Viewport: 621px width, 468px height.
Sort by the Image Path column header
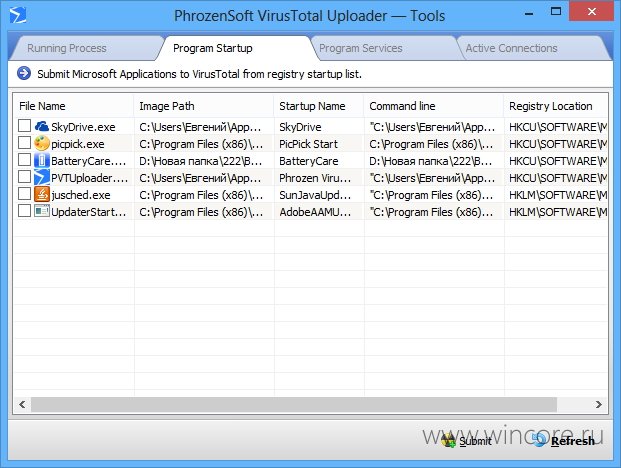tap(204, 106)
